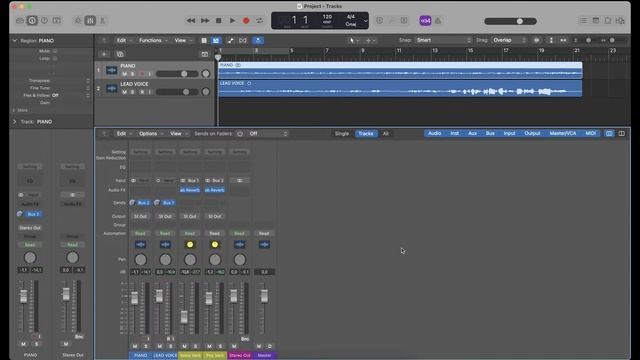Image resolution: width=640 pixels, height=360 pixels.
Task: Toggle the Master/VCA filter button
Action: (562, 133)
